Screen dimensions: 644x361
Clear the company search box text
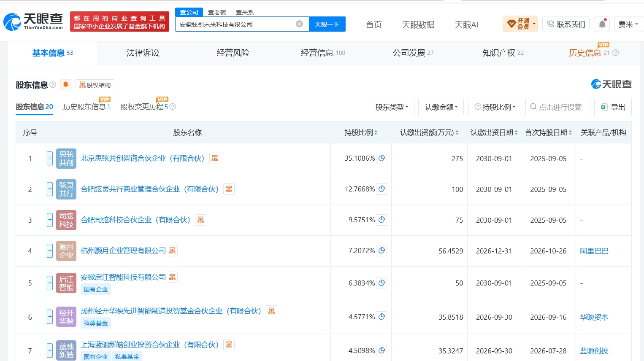click(299, 24)
